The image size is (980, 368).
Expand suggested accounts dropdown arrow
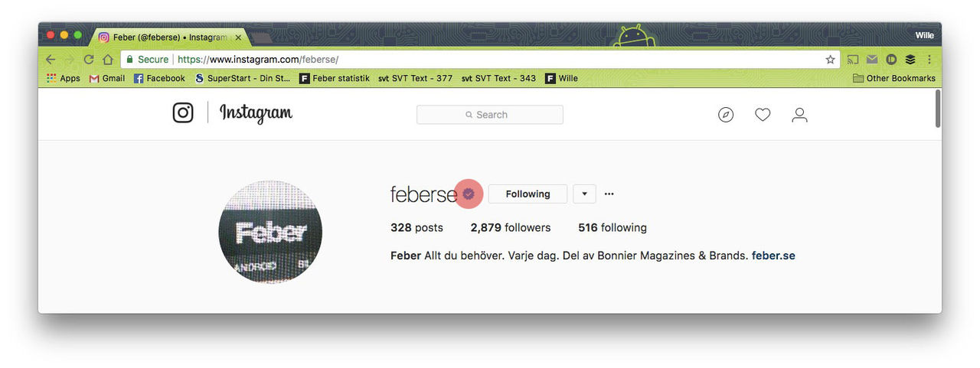tap(584, 194)
